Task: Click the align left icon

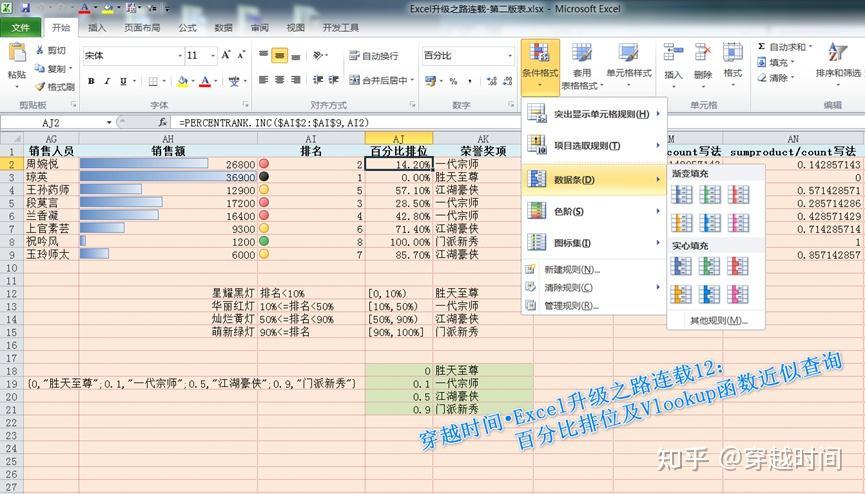Action: click(x=264, y=80)
